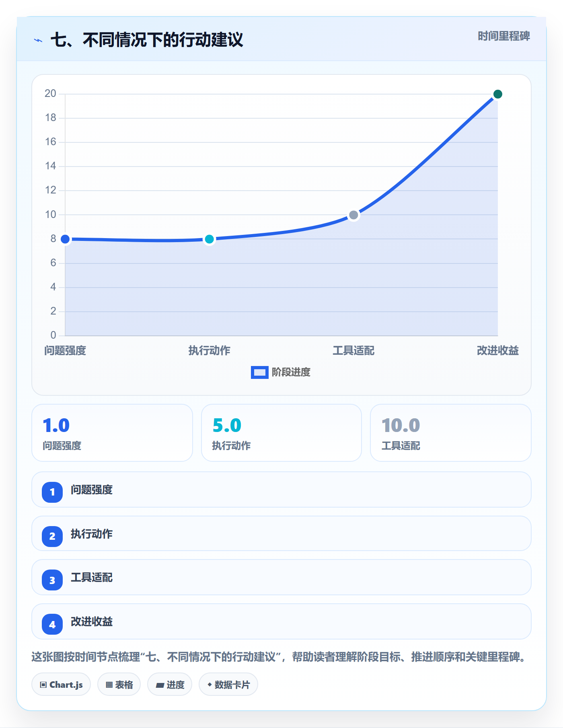Click the diamond icon in 数据卡片 tag
Image resolution: width=563 pixels, height=728 pixels.
point(210,684)
